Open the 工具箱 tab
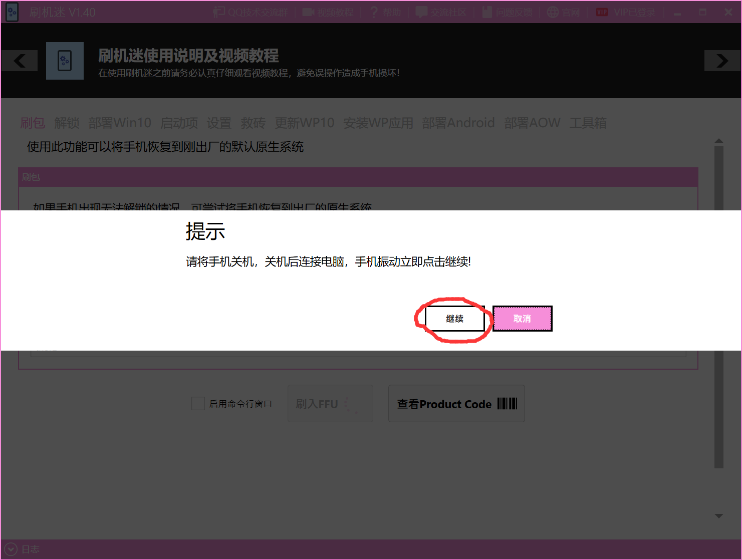This screenshot has height=560, width=742. (588, 123)
